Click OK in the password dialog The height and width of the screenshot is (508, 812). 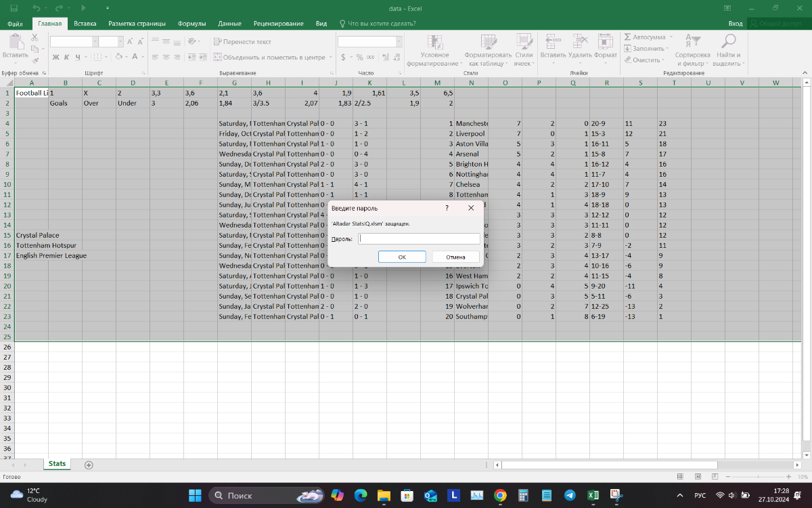coord(402,257)
